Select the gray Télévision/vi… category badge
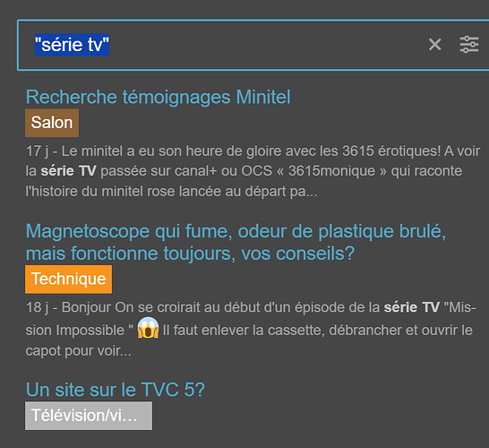 (x=89, y=416)
